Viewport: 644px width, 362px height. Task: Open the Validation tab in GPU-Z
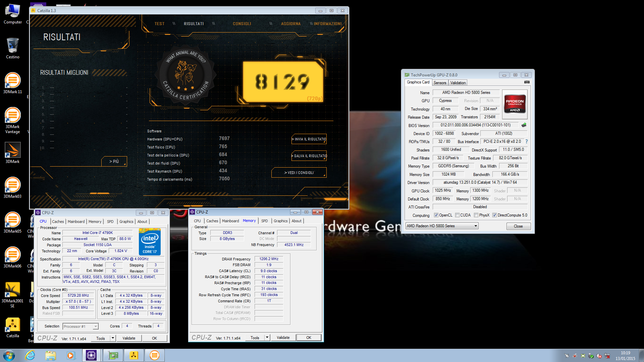coord(458,83)
